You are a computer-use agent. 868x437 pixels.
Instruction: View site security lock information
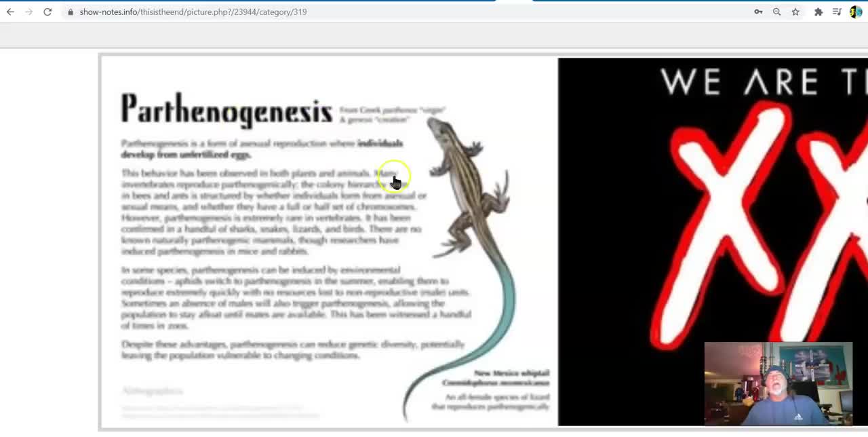71,12
